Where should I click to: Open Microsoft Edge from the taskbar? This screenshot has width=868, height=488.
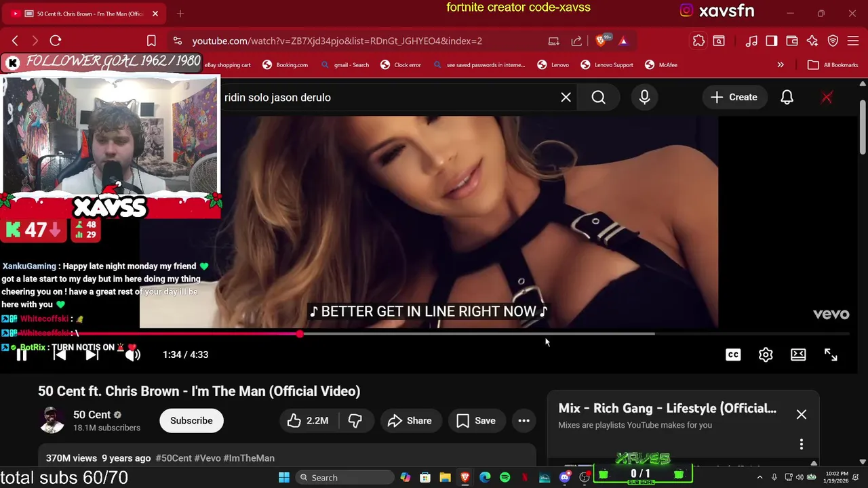485,477
